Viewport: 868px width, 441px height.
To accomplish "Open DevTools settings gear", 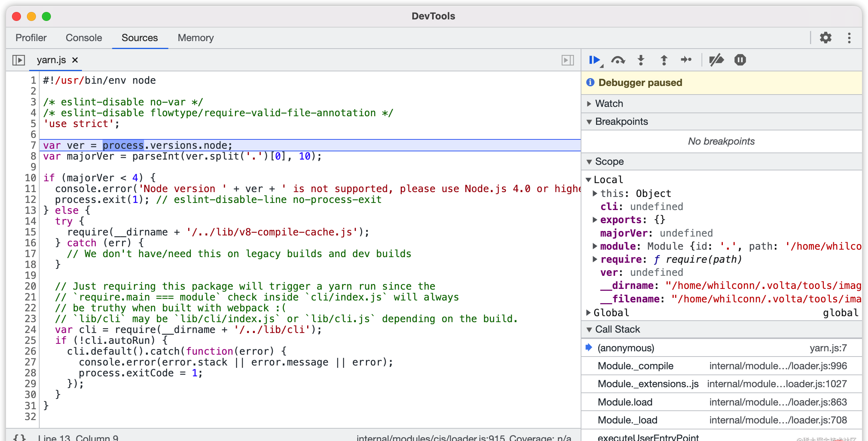I will click(x=826, y=38).
